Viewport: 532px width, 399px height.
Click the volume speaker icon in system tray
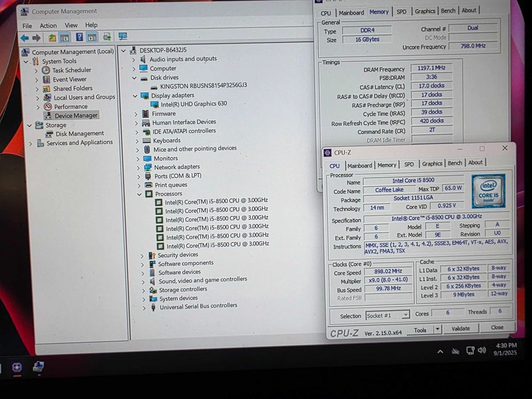click(482, 350)
